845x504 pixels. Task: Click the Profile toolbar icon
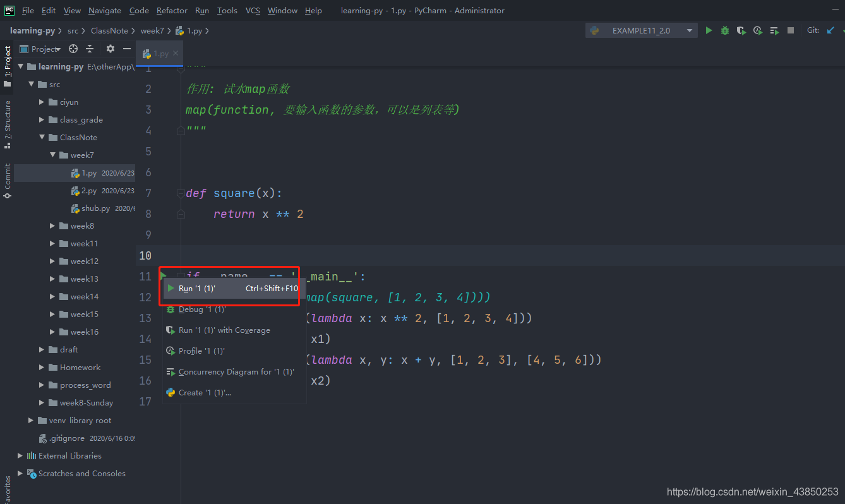tap(758, 30)
